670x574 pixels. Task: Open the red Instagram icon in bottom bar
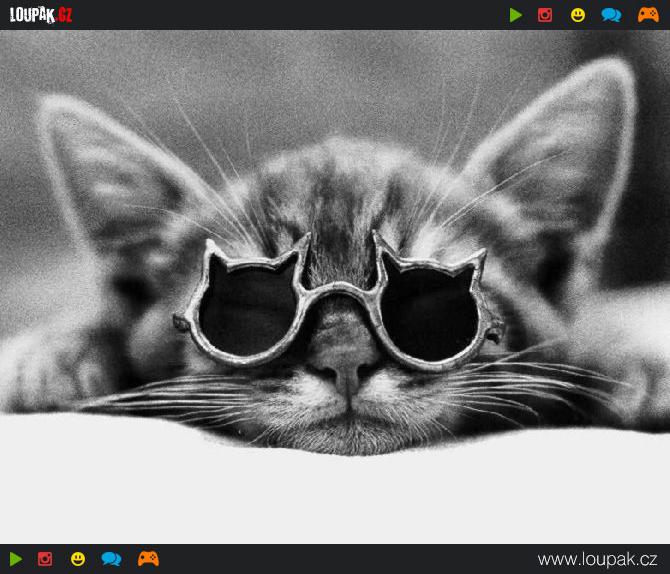click(x=45, y=559)
